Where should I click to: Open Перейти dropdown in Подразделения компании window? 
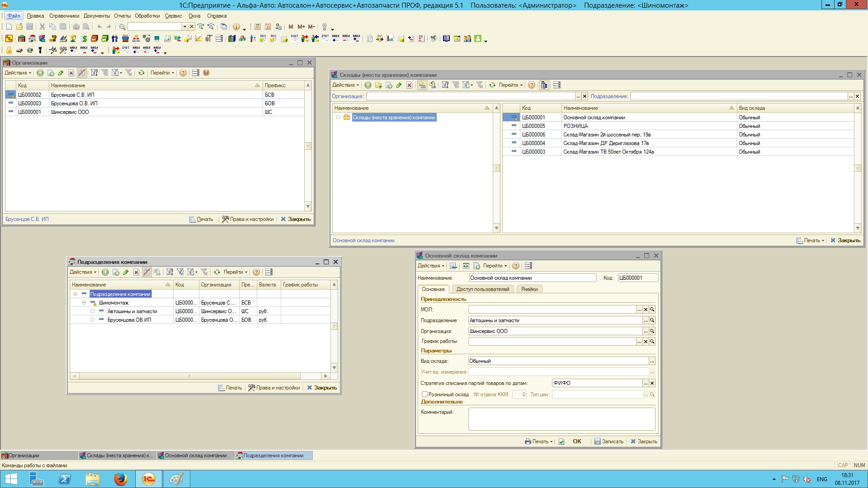pyautogui.click(x=236, y=272)
